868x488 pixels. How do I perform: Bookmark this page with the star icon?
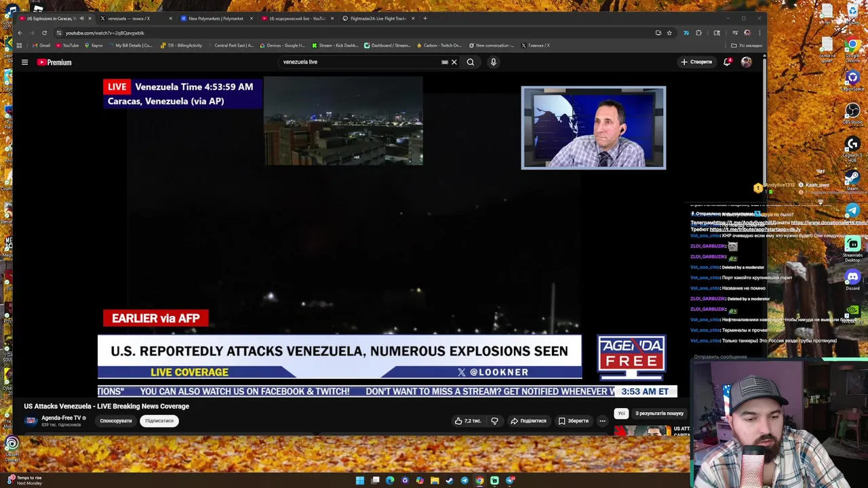[669, 33]
